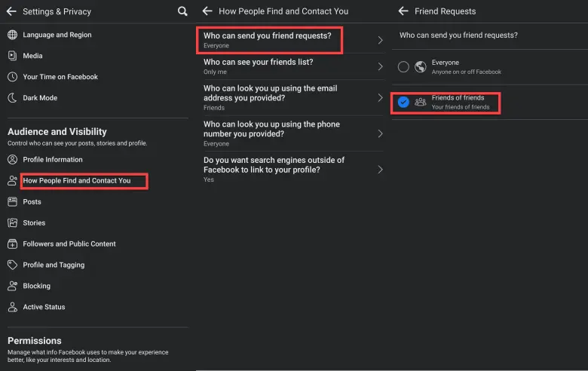Open Posts settings

32,202
